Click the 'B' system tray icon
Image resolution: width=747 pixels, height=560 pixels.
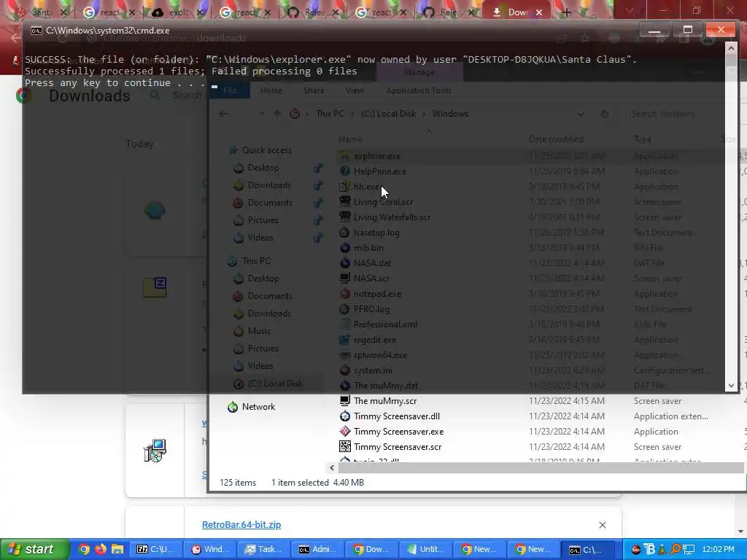point(649,550)
